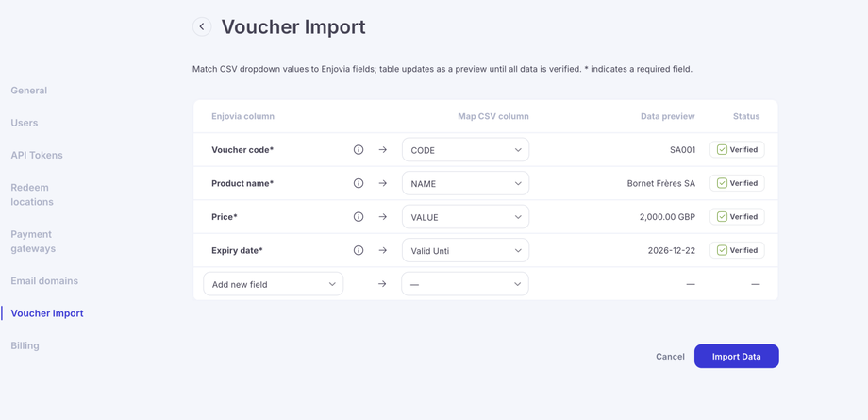Click info icon for Price field
This screenshot has height=420, width=868.
[x=359, y=217]
